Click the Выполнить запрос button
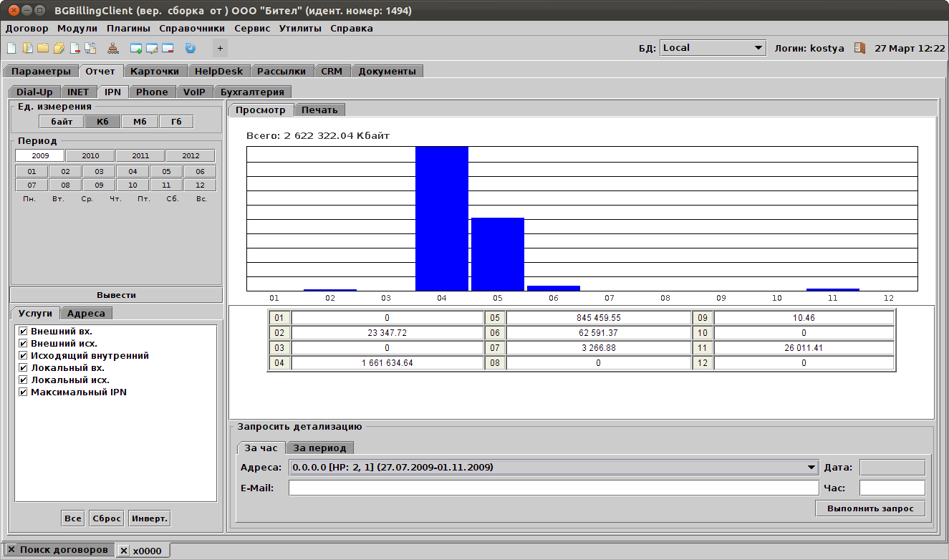Image resolution: width=949 pixels, height=560 pixels. click(x=869, y=508)
